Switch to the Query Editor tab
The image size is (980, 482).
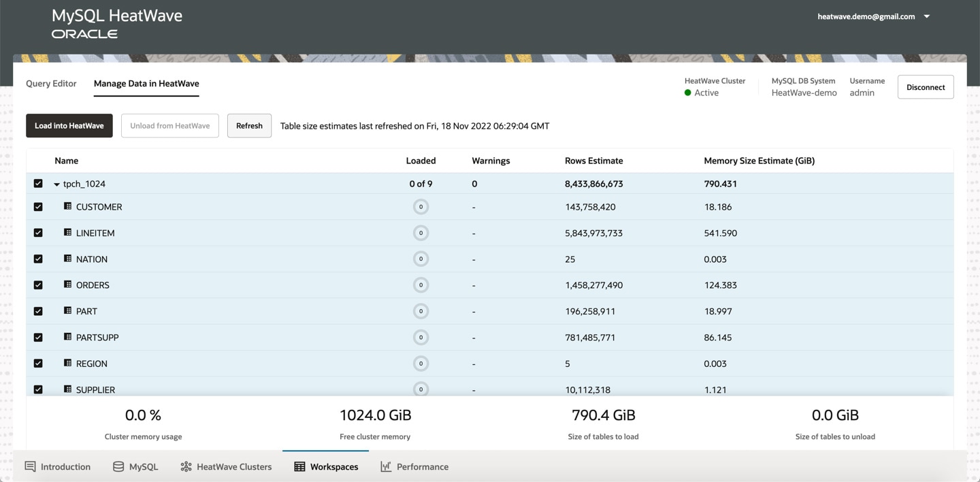pyautogui.click(x=50, y=83)
